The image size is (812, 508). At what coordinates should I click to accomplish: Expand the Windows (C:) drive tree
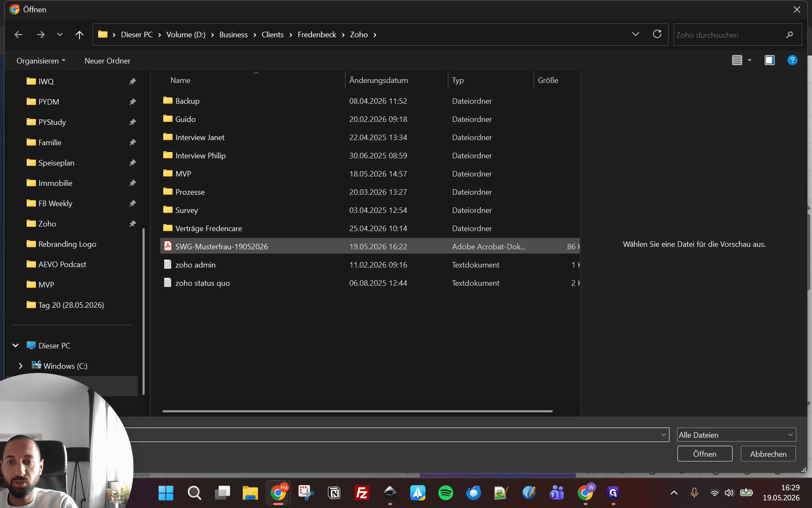point(20,366)
